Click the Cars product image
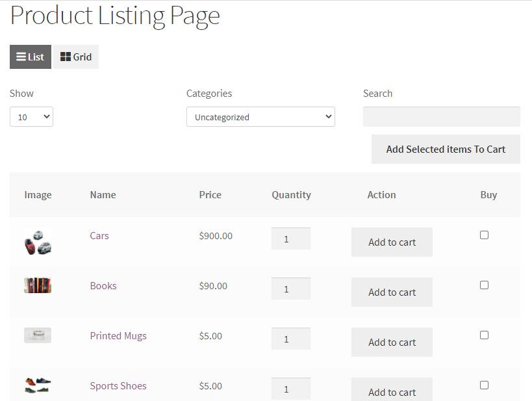532x401 pixels. tap(37, 240)
